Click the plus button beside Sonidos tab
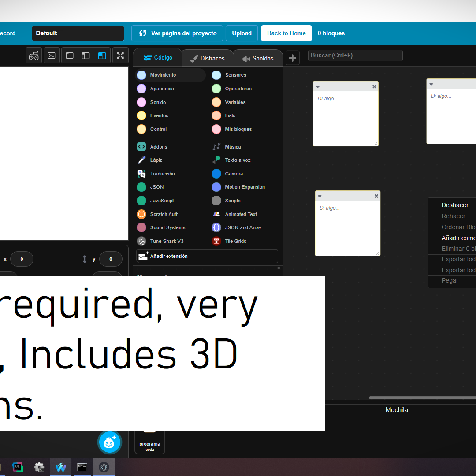Viewport: 476px width, 476px height. tap(293, 58)
